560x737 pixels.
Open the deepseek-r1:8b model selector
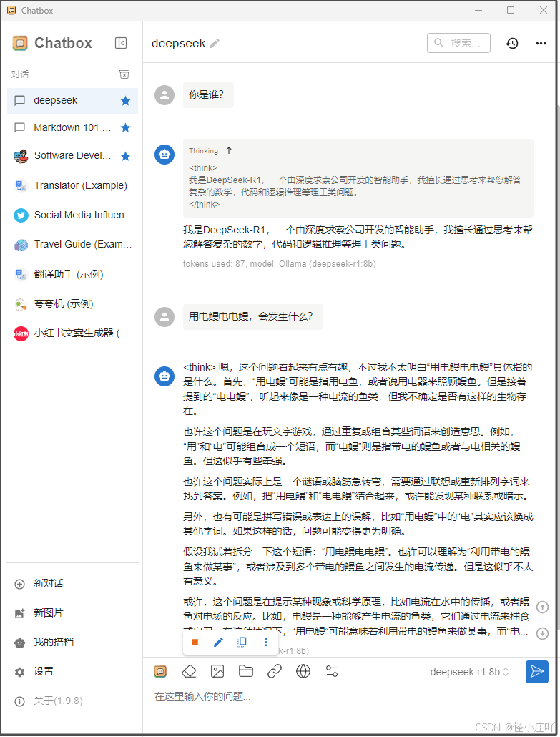click(469, 672)
